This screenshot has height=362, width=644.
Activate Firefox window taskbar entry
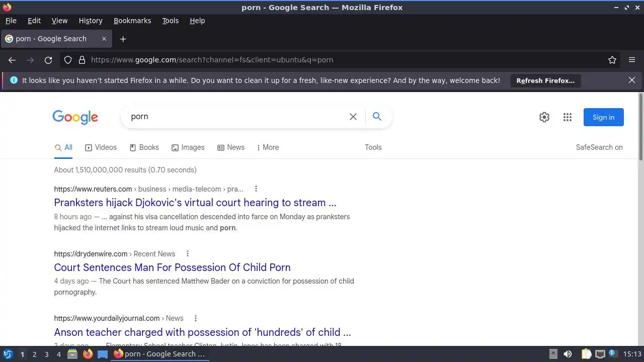pos(159,354)
